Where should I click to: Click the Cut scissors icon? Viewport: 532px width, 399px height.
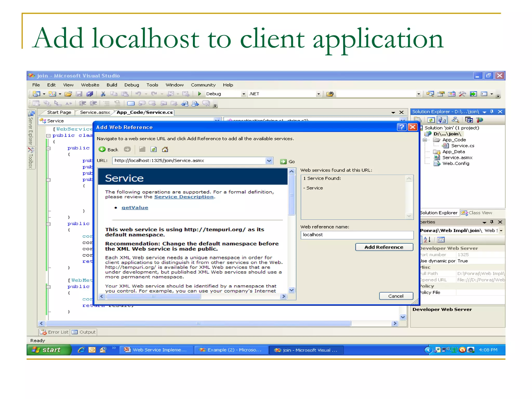[x=103, y=94]
